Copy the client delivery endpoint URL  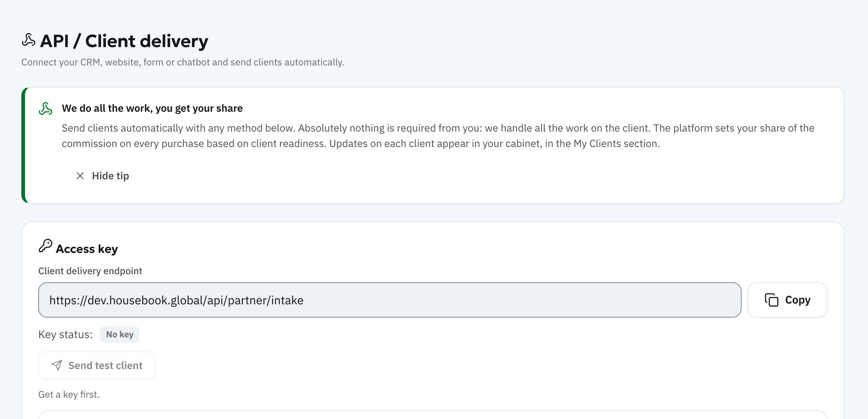787,300
